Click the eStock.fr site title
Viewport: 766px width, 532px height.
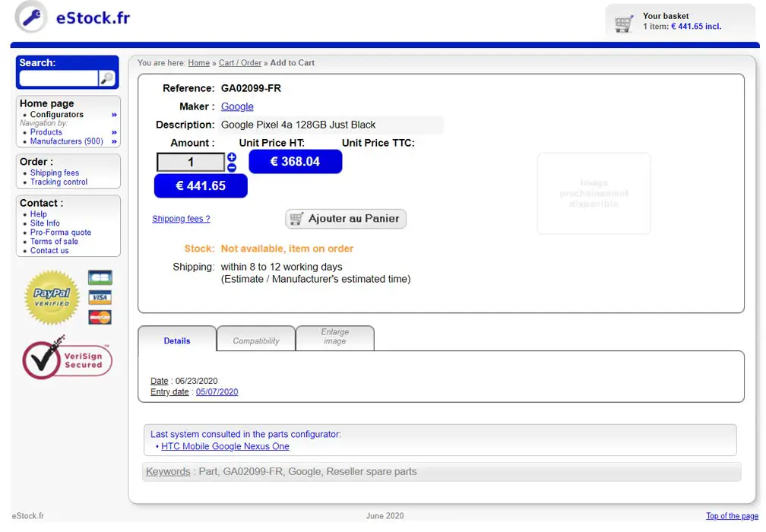click(x=93, y=18)
